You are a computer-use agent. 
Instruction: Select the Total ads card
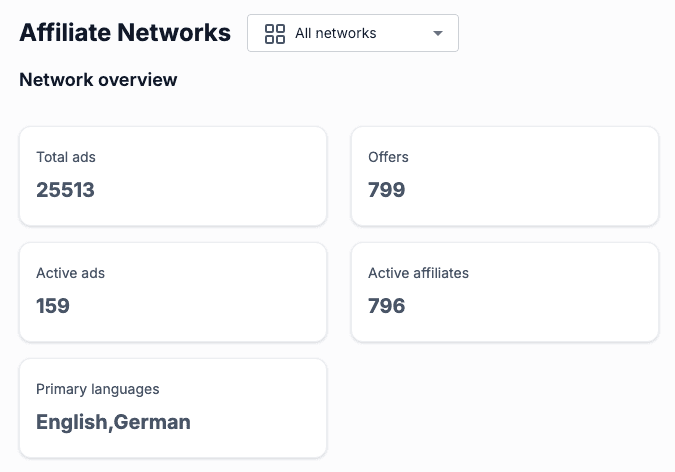173,176
